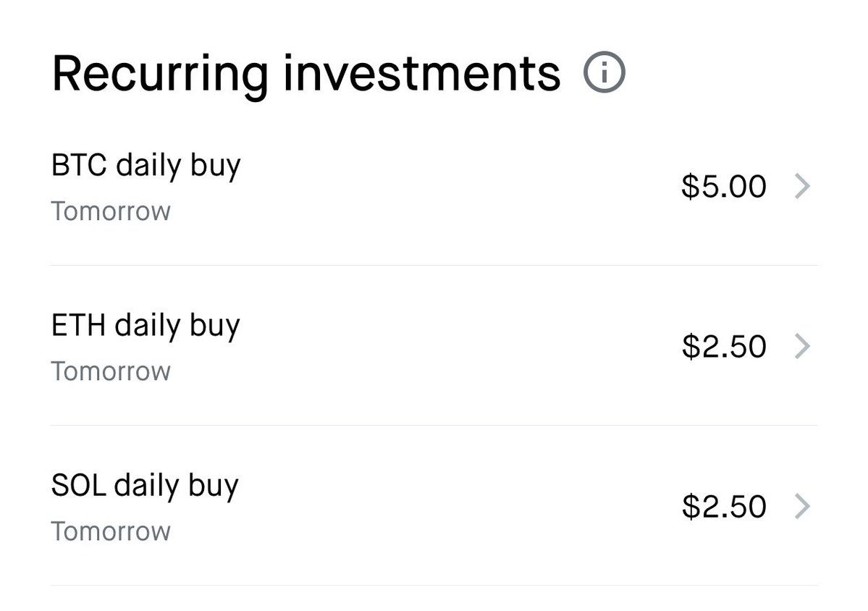Tap Tomorrow under ETH daily buy
The image size is (868, 611).
[x=111, y=371]
